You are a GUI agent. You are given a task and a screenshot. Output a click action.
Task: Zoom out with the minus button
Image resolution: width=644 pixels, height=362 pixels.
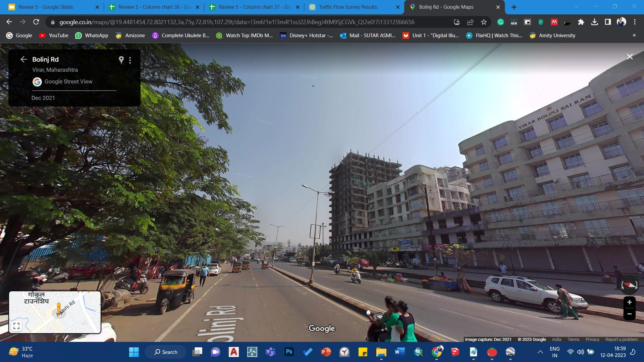629,314
